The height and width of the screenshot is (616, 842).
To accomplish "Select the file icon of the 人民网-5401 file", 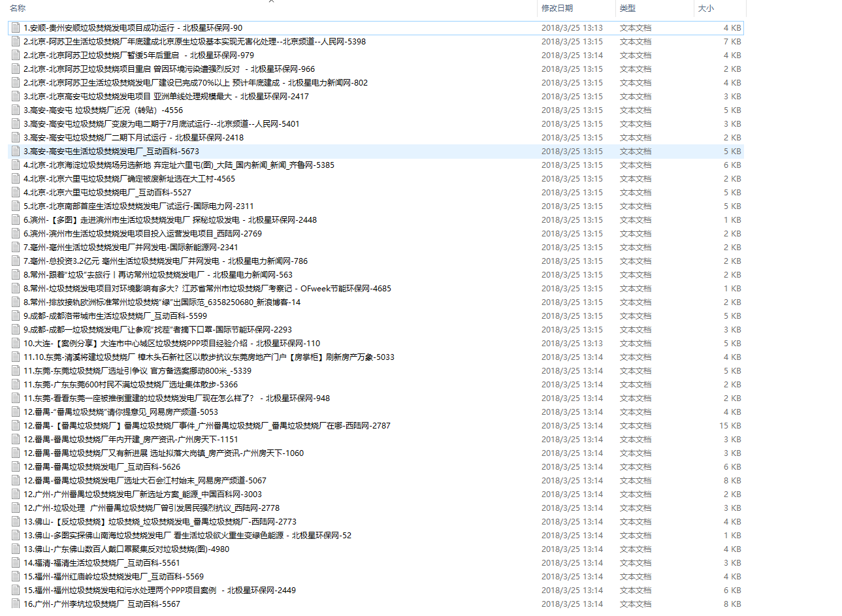I will pos(16,123).
